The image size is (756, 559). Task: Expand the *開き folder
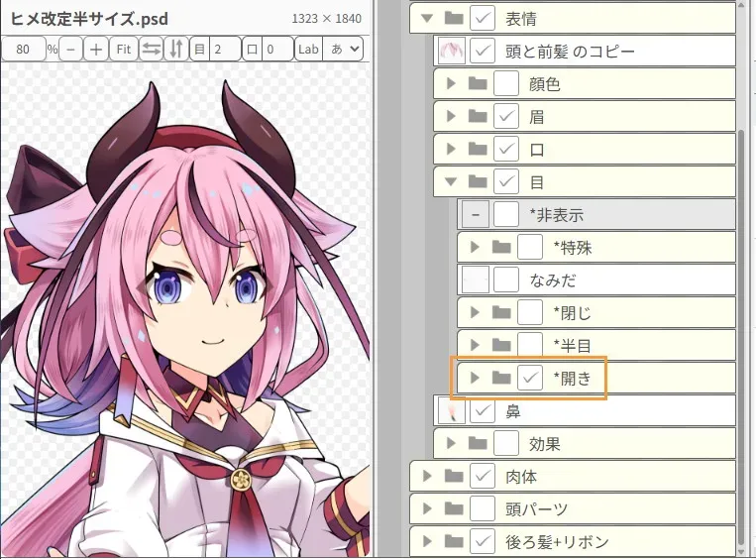[475, 379]
